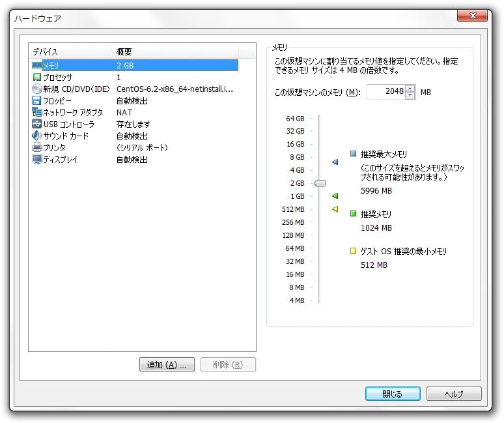Click the 5996 MB recommended maximum value
504x423 pixels.
pos(376,191)
